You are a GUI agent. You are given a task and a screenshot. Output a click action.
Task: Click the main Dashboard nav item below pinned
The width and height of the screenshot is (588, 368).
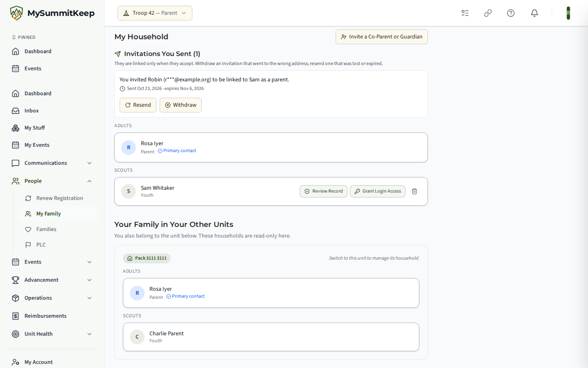click(x=52, y=94)
